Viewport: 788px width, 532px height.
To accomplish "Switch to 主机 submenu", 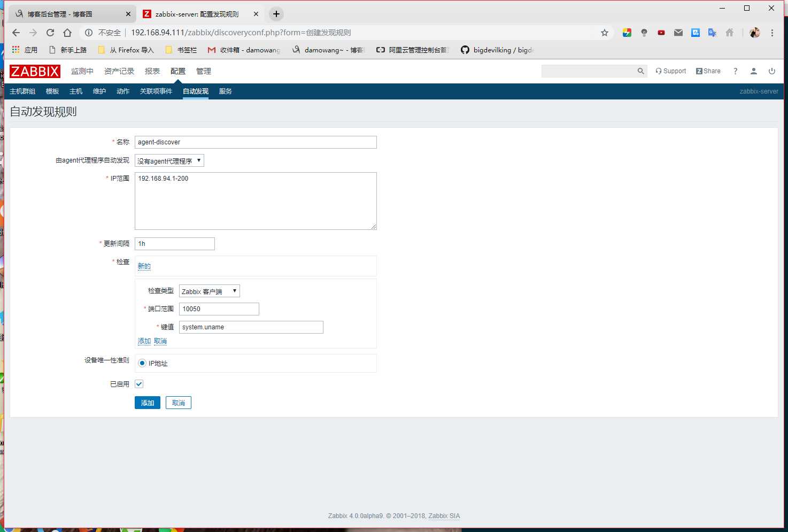I will 76,91.
